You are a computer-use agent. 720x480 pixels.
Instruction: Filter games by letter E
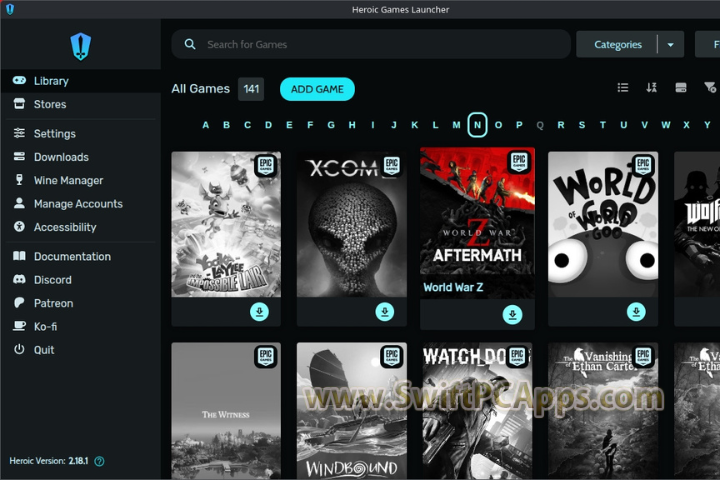pos(289,125)
